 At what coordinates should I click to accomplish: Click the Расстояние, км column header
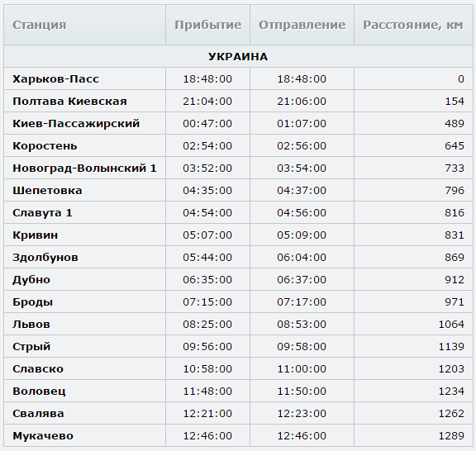pyautogui.click(x=413, y=25)
